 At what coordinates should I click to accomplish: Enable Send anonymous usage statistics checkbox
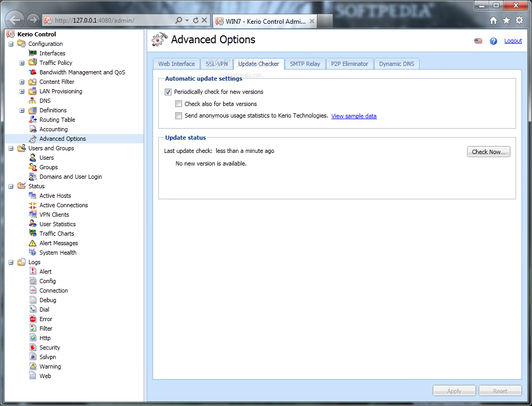(x=178, y=116)
